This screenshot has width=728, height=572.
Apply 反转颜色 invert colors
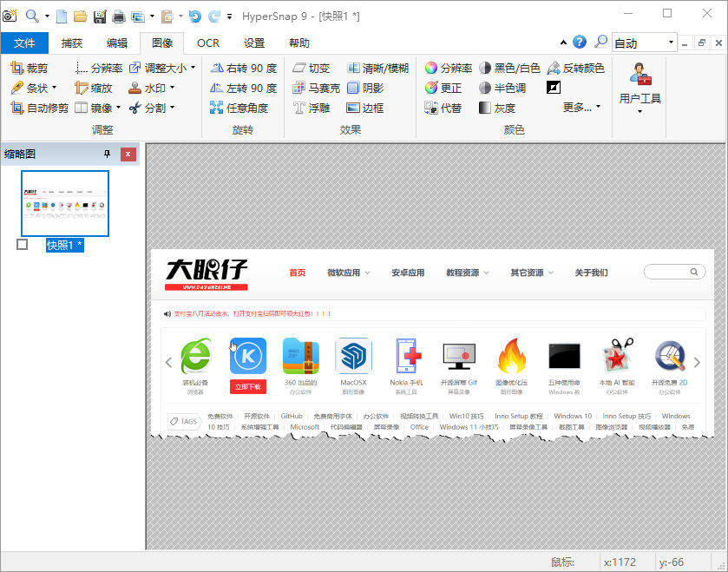tap(575, 68)
